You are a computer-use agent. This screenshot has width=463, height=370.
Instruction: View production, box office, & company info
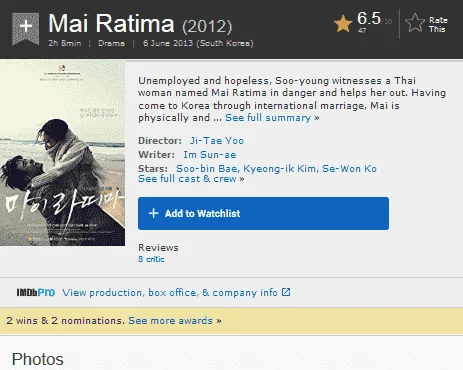(170, 293)
